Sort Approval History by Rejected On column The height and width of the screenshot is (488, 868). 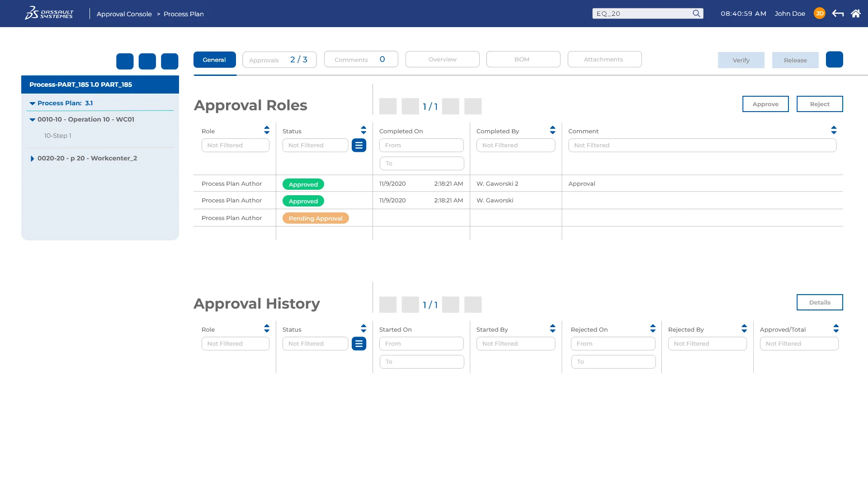coord(652,329)
